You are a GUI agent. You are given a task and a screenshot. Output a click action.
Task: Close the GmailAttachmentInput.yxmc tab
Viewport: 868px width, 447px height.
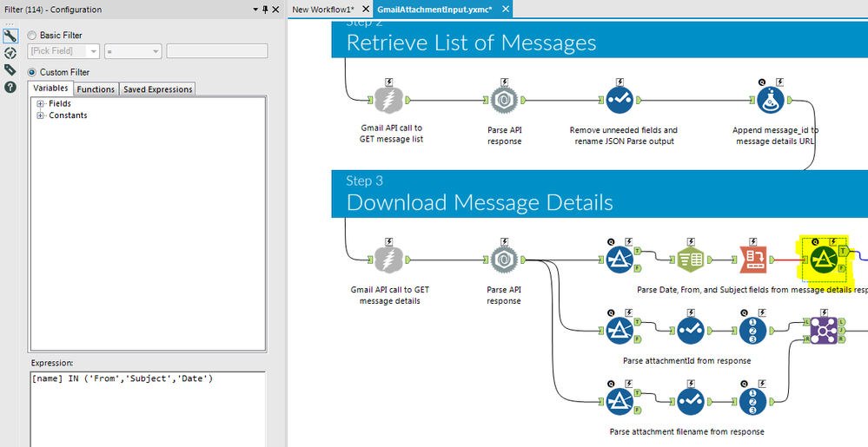pos(505,10)
